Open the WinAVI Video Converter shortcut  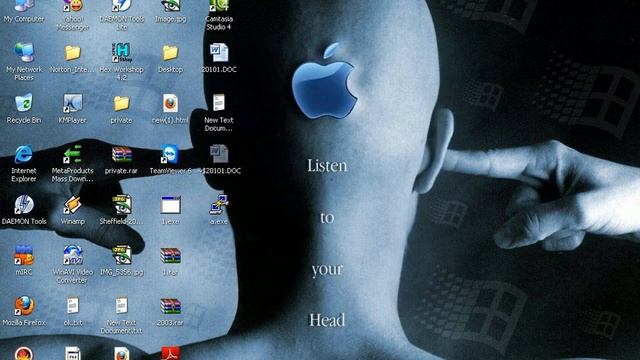[x=73, y=255]
